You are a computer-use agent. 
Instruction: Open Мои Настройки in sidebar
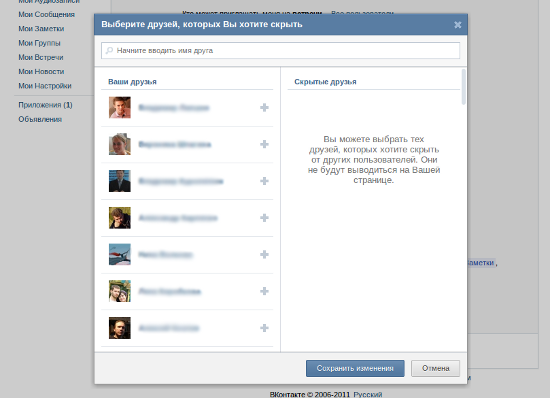pyautogui.click(x=45, y=86)
